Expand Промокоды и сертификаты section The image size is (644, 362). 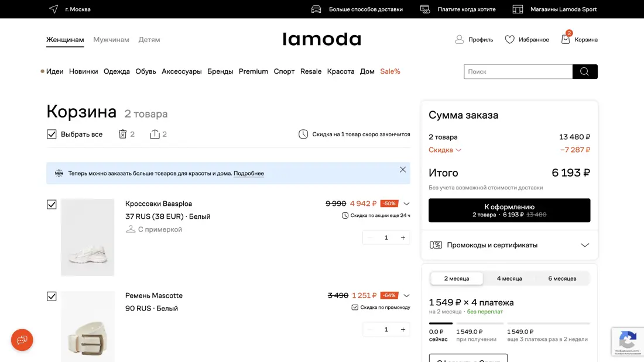click(584, 245)
